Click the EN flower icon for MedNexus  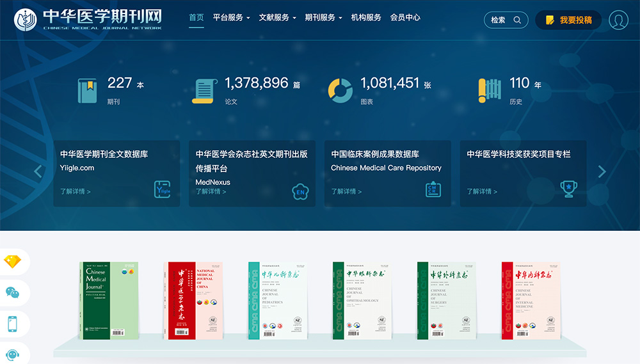click(x=300, y=192)
